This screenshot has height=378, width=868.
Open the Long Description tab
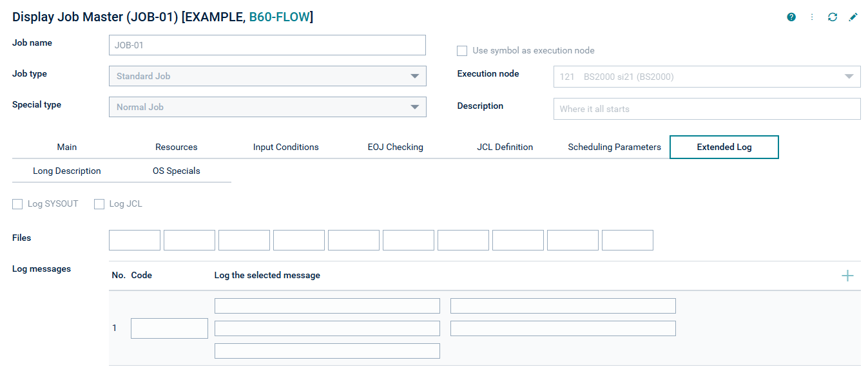point(67,171)
